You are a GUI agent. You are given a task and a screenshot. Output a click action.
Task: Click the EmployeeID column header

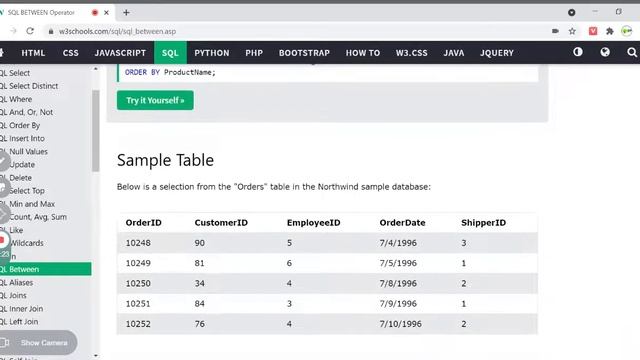(x=313, y=223)
